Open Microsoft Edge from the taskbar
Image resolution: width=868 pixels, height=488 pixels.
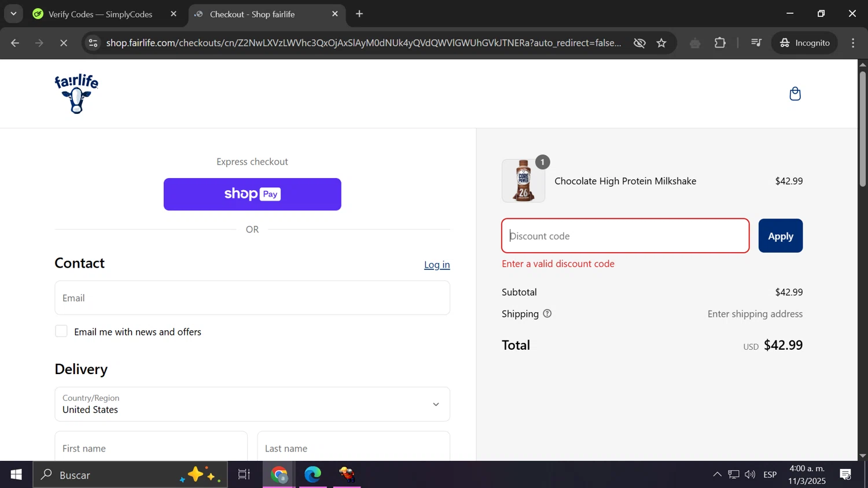(313, 475)
